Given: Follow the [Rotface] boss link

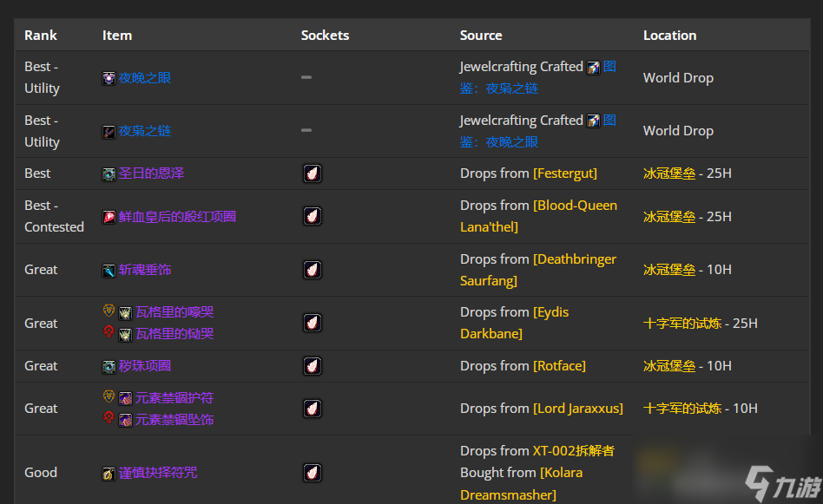Looking at the screenshot, I should 559,366.
